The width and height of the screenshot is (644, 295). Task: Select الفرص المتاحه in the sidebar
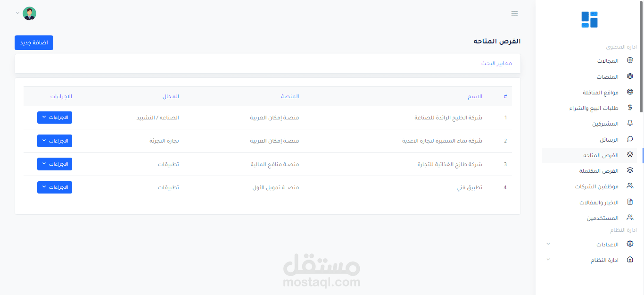pyautogui.click(x=589, y=155)
